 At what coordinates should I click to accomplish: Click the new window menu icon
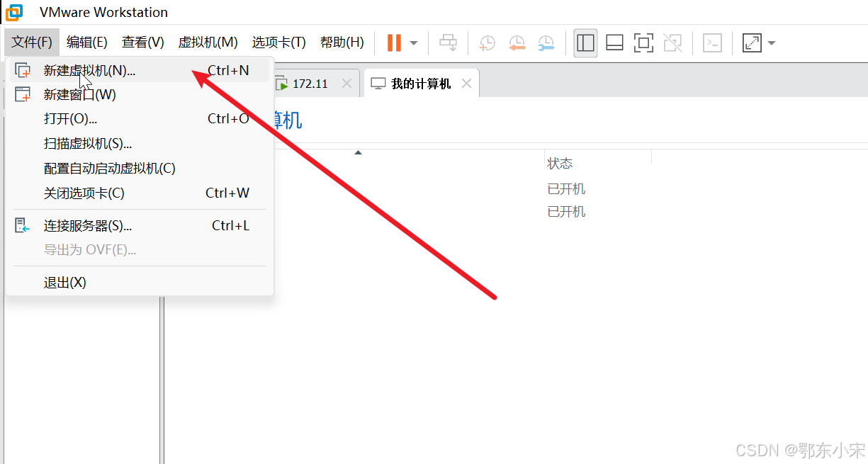click(23, 95)
